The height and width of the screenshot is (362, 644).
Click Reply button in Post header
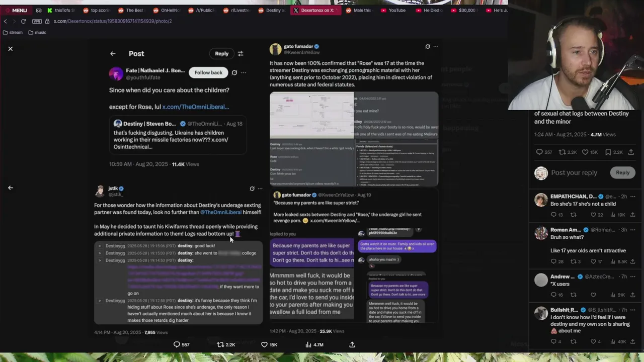tap(221, 53)
